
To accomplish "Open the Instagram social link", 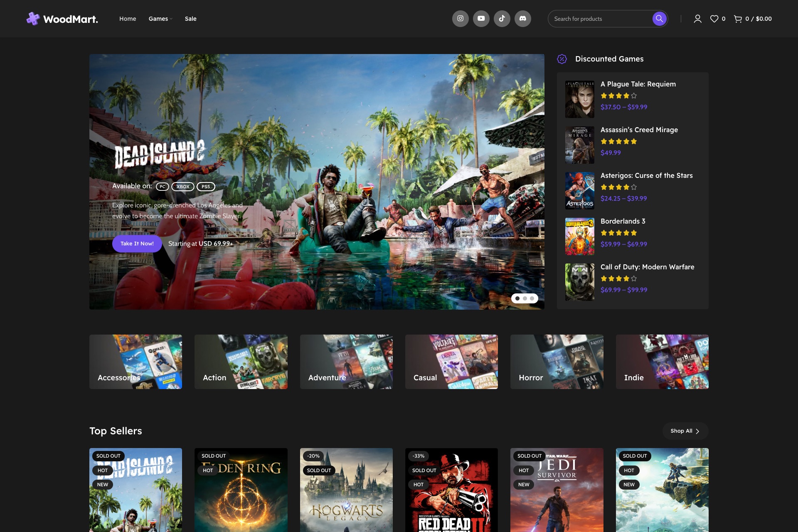I will coord(461,19).
